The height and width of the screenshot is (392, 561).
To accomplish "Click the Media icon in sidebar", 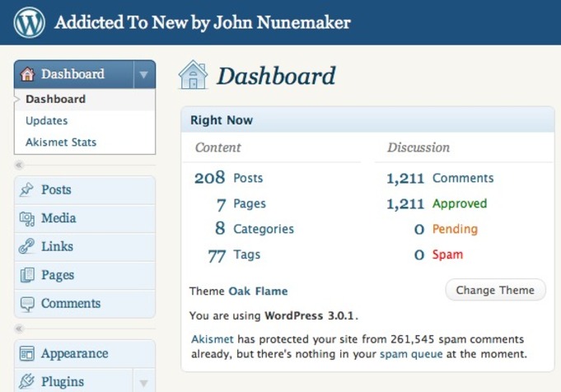I will click(27, 218).
